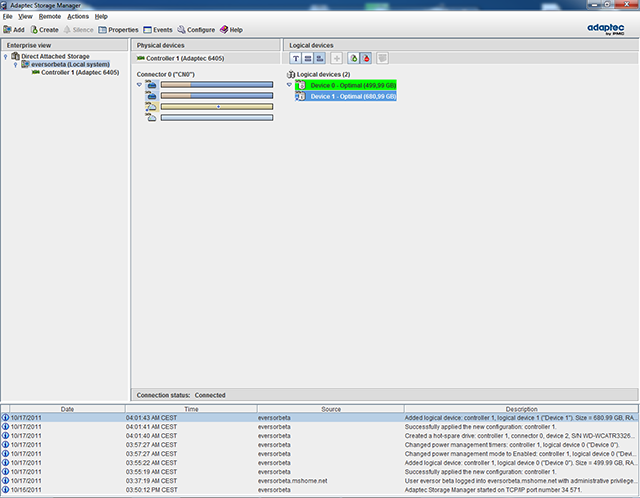Screen dimensions: 640x498
Task: Click info icon of the 03:37:19 AM event
Action: 5,480
